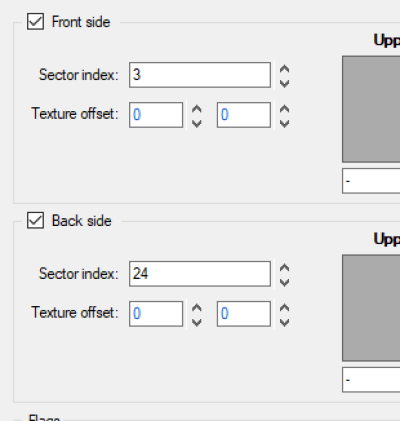Screen dimensions: 400x421
Task: Increment Front side second Texture offset value
Action: (284, 109)
